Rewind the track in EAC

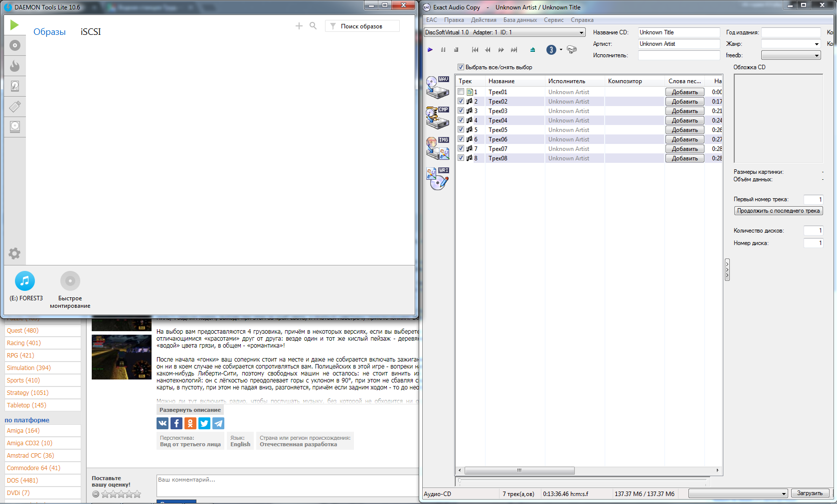click(x=488, y=50)
